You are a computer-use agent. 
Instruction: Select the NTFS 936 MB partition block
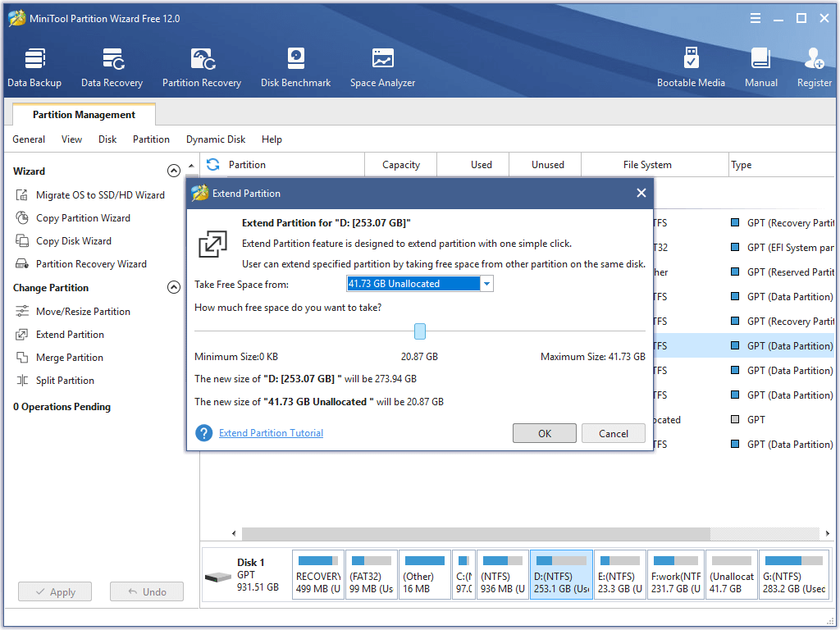point(503,574)
